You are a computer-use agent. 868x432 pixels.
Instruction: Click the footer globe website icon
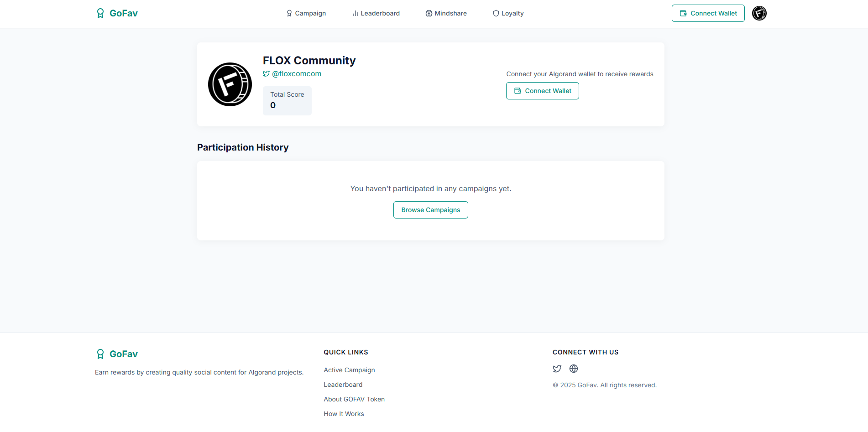574,369
